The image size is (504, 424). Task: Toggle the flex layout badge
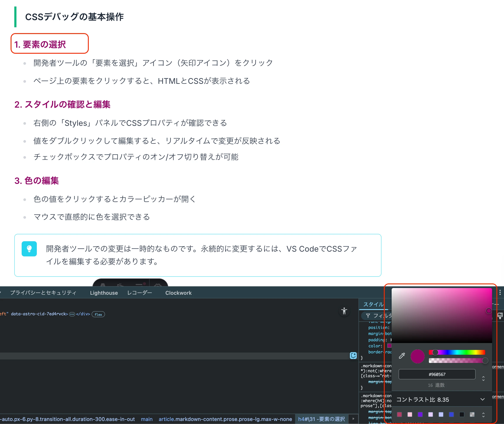(98, 314)
